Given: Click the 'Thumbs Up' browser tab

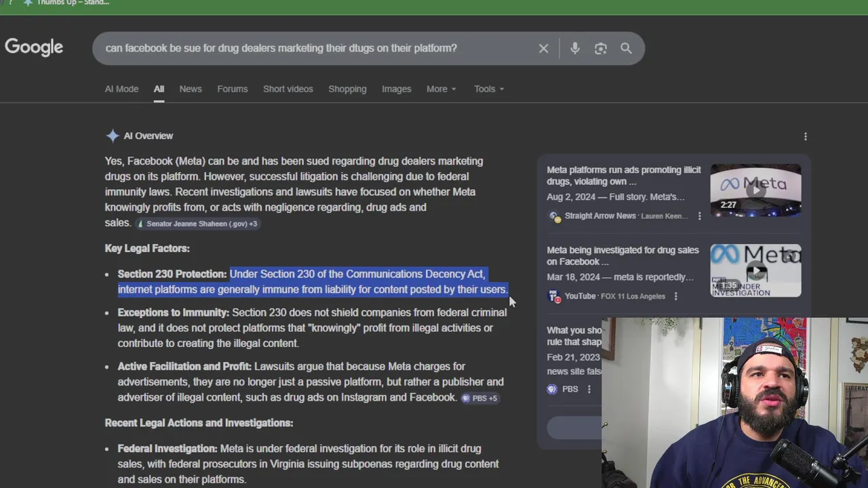Looking at the screenshot, I should 68,3.
